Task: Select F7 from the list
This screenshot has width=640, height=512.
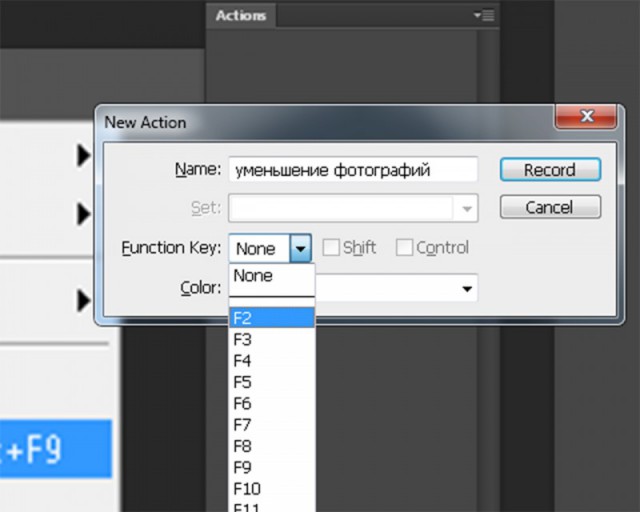Action: pos(272,425)
